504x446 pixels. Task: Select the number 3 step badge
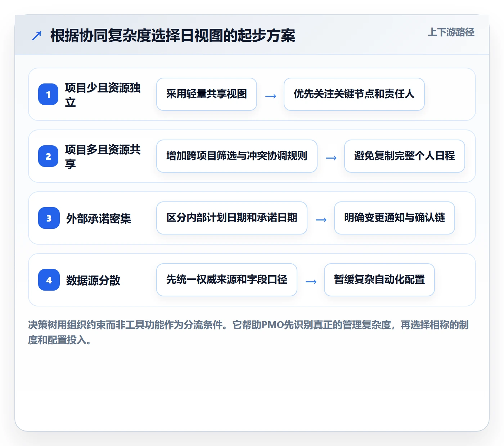(49, 218)
